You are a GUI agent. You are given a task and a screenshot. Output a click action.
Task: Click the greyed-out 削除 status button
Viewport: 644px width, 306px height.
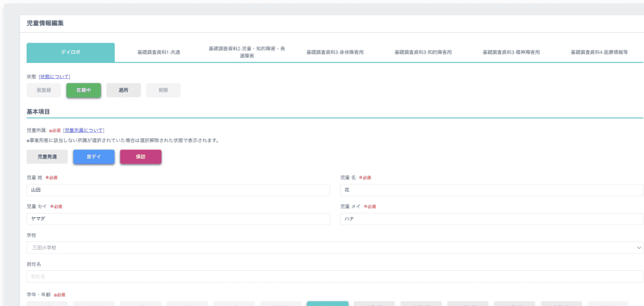[163, 90]
